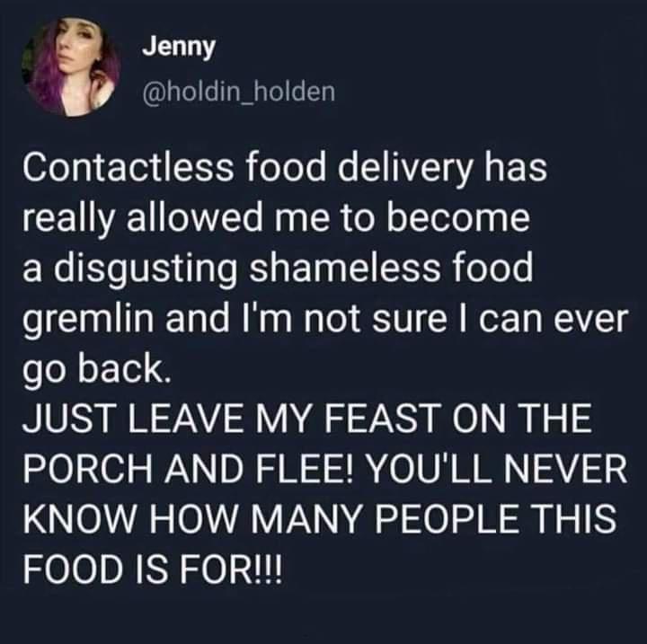
Task: Click the closing text FOOD IS FOR!!!
Action: click(153, 569)
